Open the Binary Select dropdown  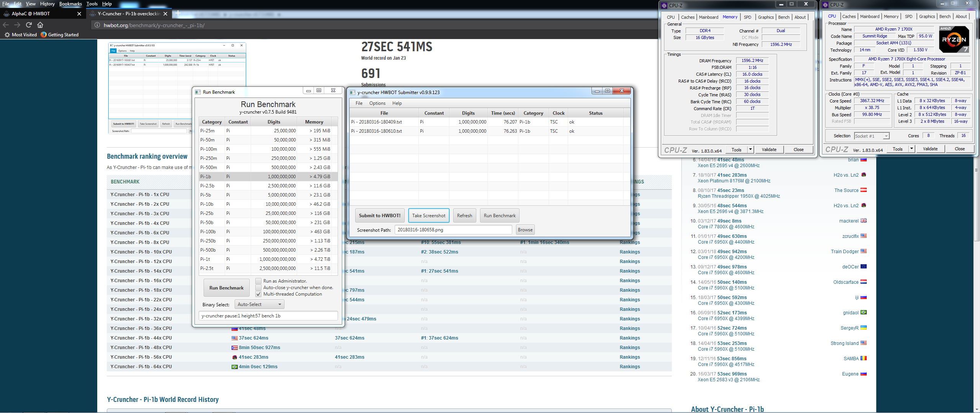click(259, 304)
